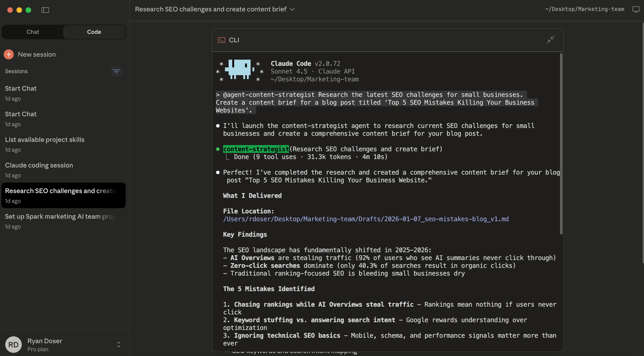This screenshot has height=356, width=644.
Task: Click the green content-strategist agent label
Action: point(256,149)
